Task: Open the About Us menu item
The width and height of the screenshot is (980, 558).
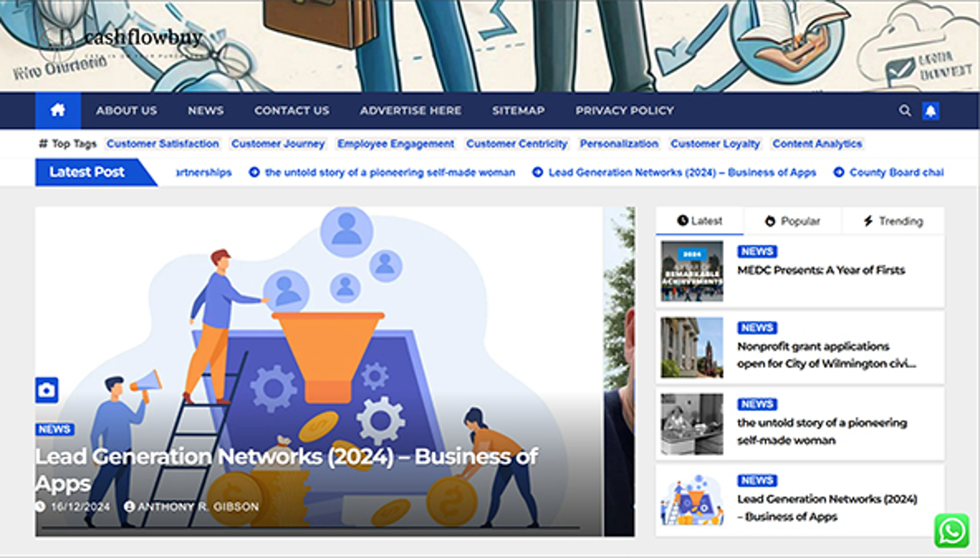Action: coord(126,111)
